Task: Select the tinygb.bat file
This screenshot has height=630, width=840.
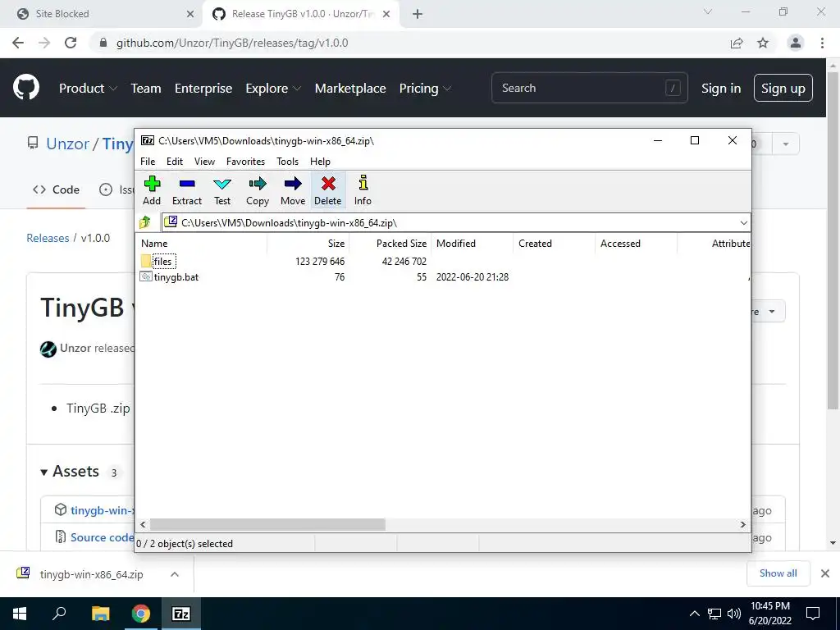Action: [x=169, y=277]
